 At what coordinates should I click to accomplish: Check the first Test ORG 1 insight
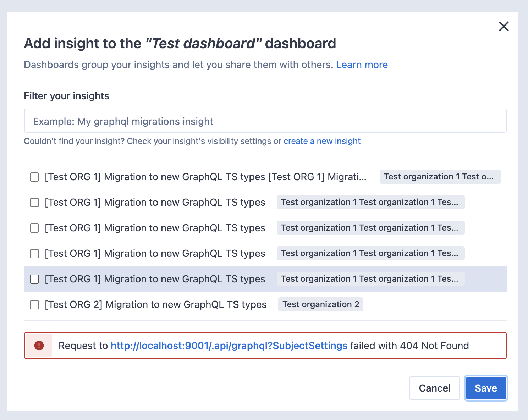pos(34,177)
